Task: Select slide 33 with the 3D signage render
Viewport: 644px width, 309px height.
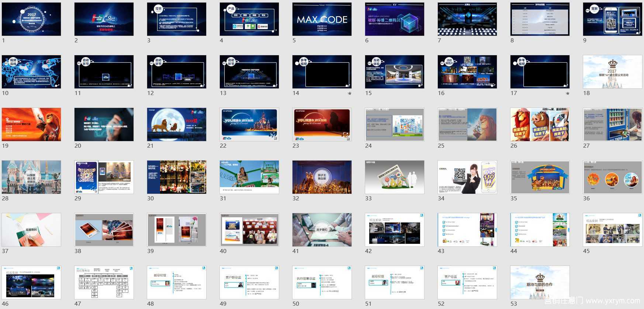Action: (x=395, y=177)
